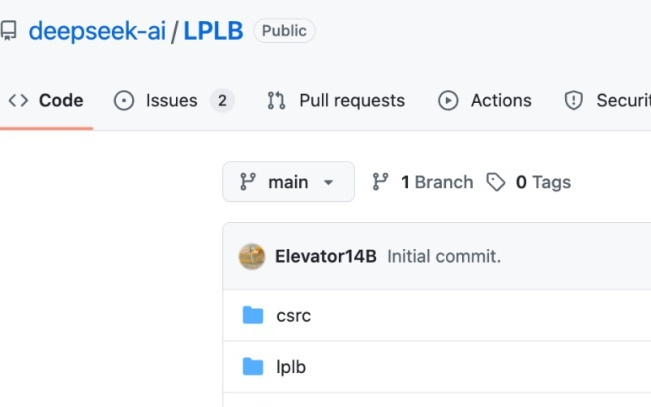Open the Elevator14B author profile link

pos(325,256)
